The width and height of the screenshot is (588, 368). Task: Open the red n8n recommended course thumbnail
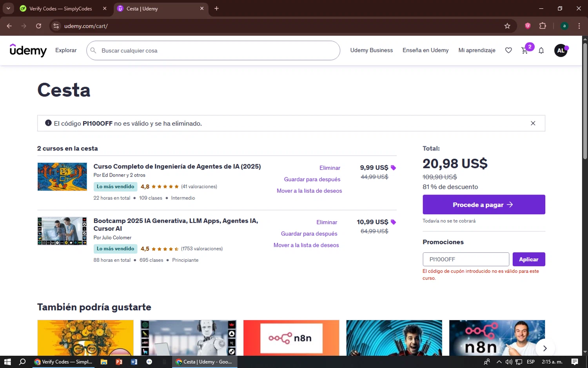coord(291,338)
